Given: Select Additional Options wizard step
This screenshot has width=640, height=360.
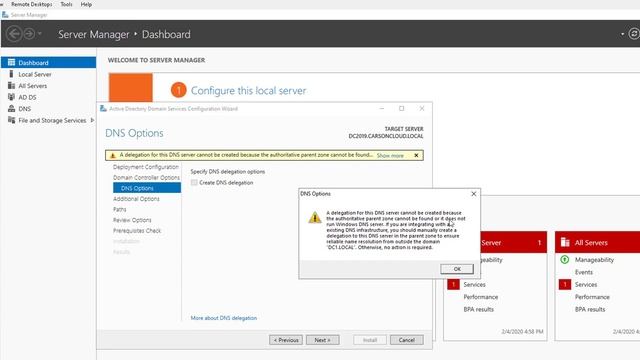Looking at the screenshot, I should pyautogui.click(x=136, y=199).
